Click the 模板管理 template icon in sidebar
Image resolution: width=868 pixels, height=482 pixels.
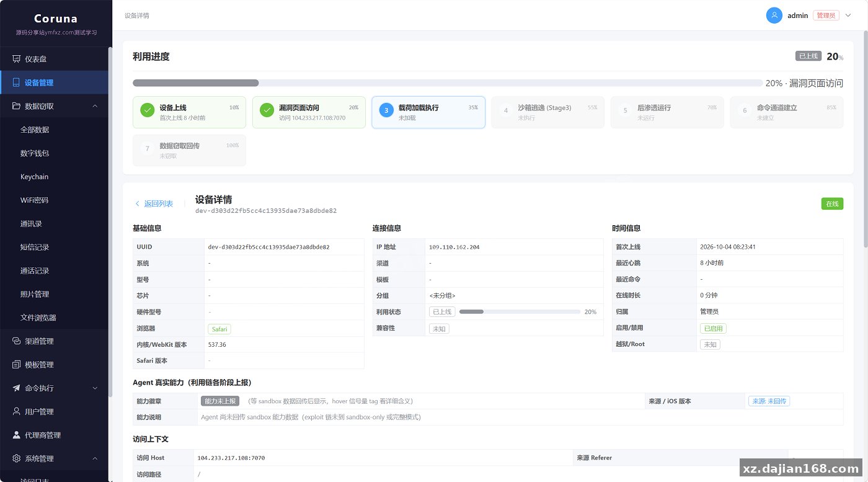[16, 365]
